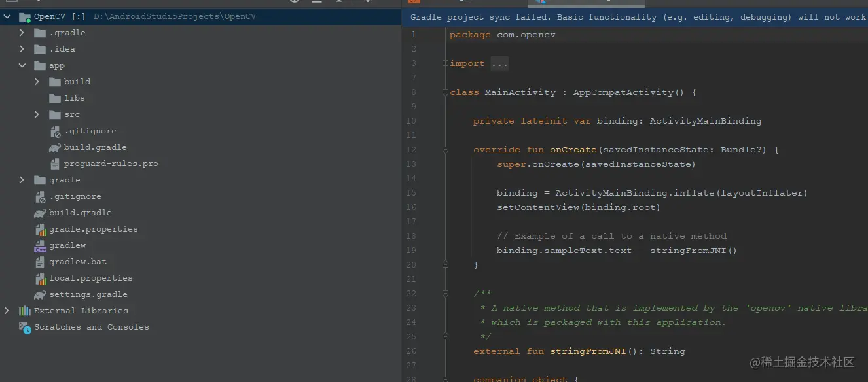Click the src folder icon
The height and width of the screenshot is (382, 868).
[55, 114]
